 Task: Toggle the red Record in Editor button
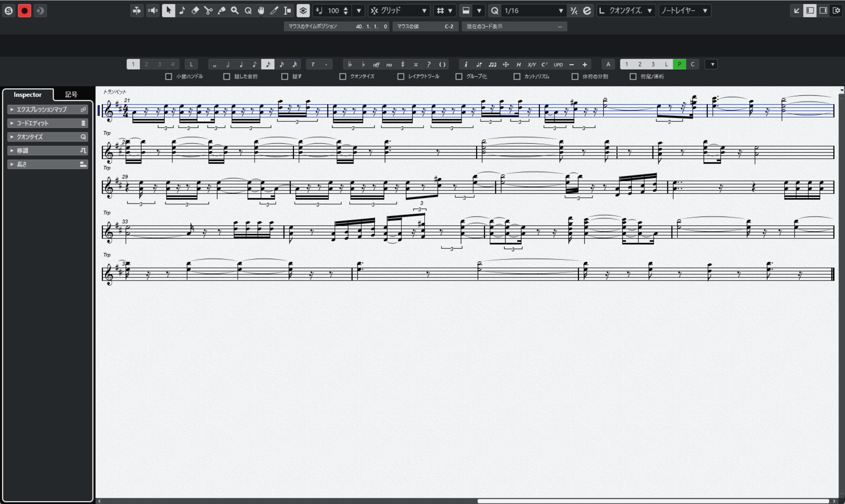tap(24, 11)
